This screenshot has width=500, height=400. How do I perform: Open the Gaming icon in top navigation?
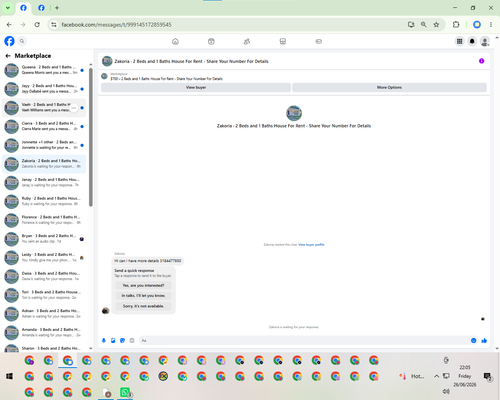(x=319, y=41)
